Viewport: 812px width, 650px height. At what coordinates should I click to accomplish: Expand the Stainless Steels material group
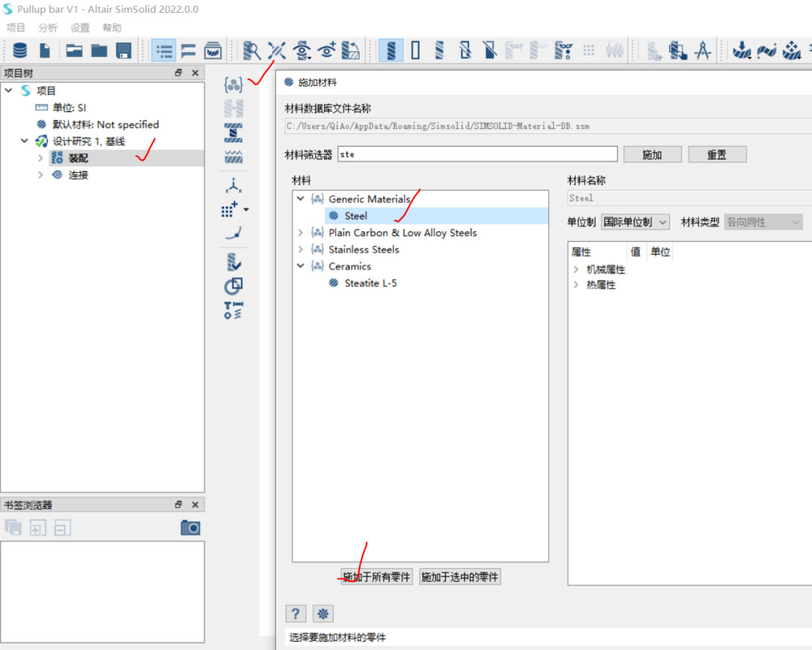tap(300, 249)
